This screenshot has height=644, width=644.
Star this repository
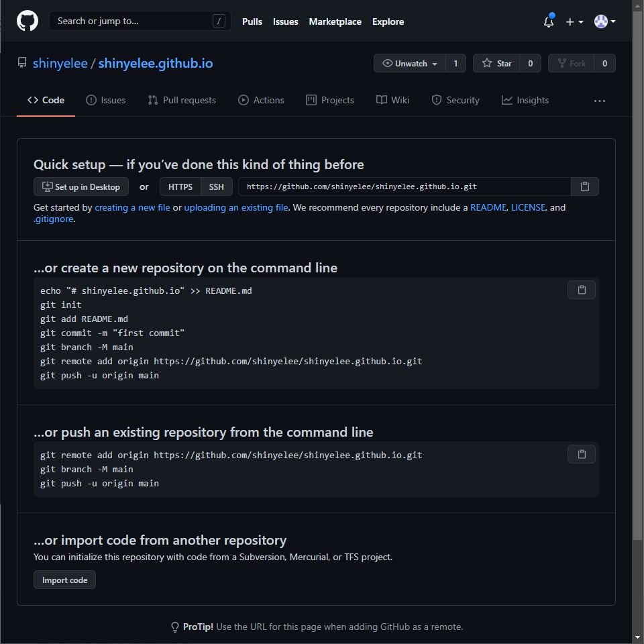click(x=496, y=63)
